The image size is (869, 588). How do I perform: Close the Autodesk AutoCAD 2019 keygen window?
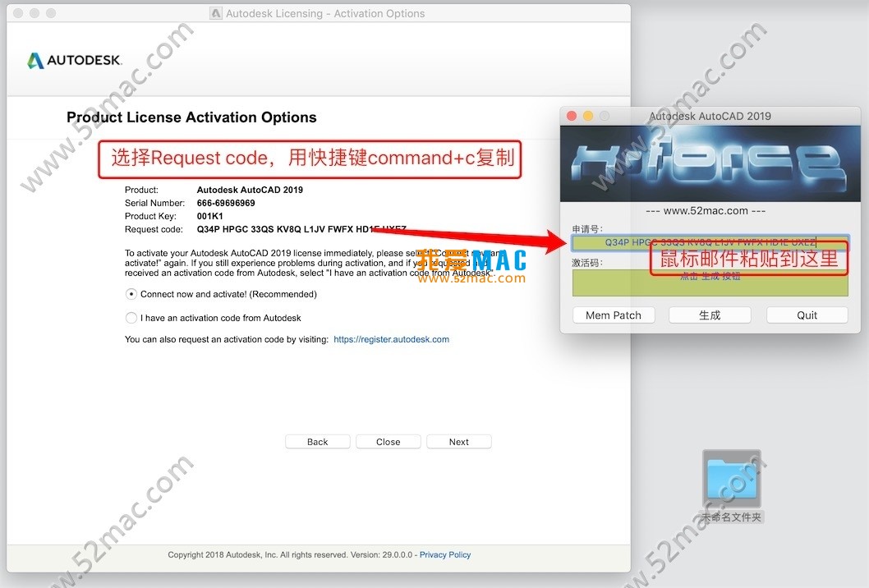click(572, 116)
